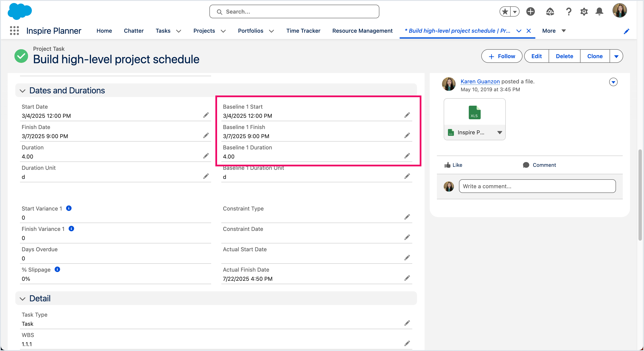
Task: Click the Project Task green checkmark icon
Action: coord(21,56)
